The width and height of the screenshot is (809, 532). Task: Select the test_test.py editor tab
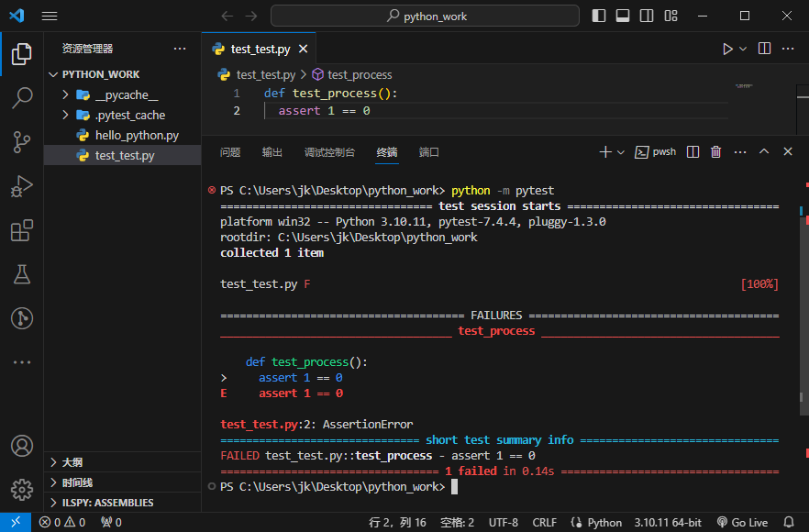[x=259, y=49]
